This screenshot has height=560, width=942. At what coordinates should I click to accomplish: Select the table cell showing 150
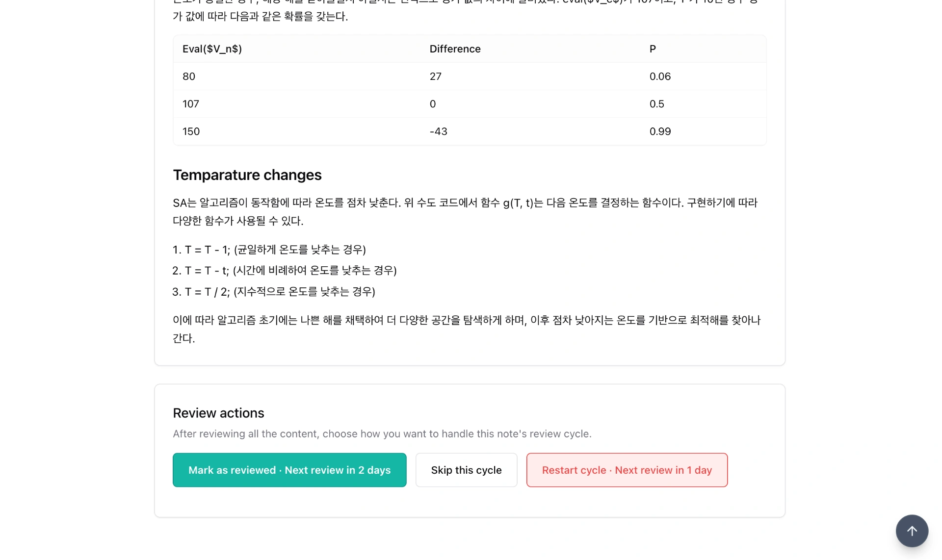[191, 131]
